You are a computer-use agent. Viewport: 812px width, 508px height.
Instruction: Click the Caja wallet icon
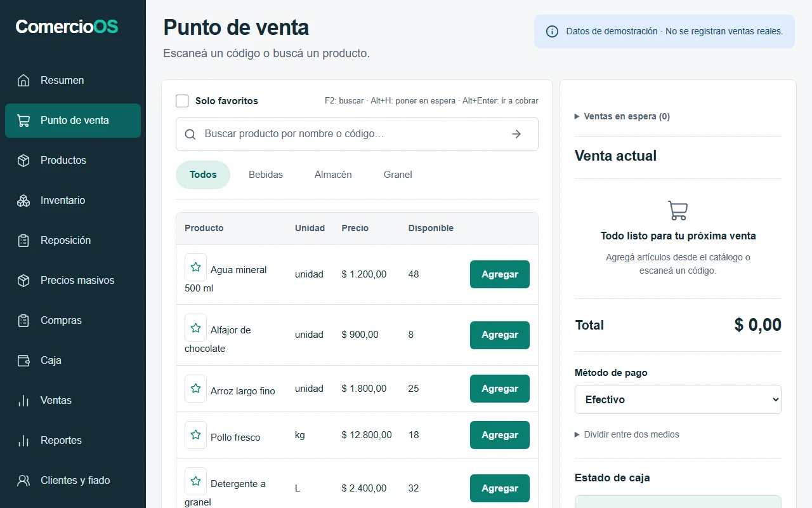point(23,361)
